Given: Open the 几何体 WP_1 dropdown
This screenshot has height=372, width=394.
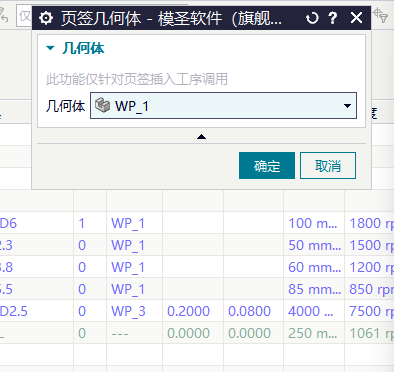Looking at the screenshot, I should (x=223, y=106).
